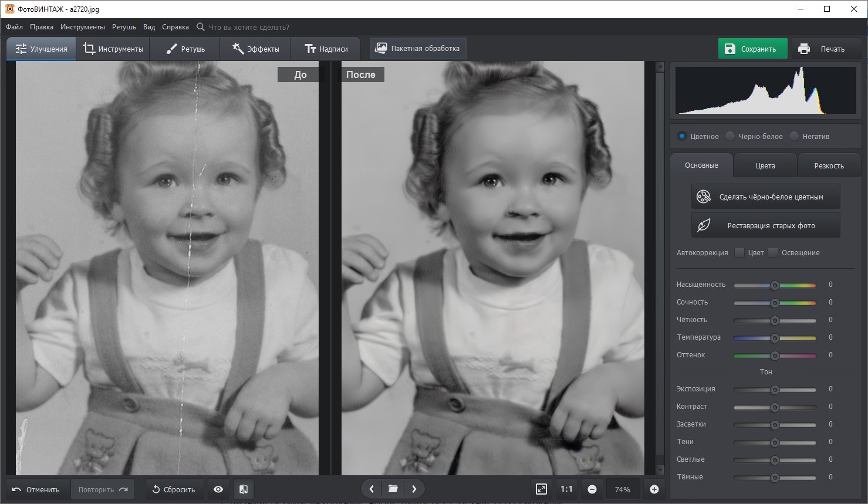Enable the Освещение autocorrection checkbox

point(773,252)
